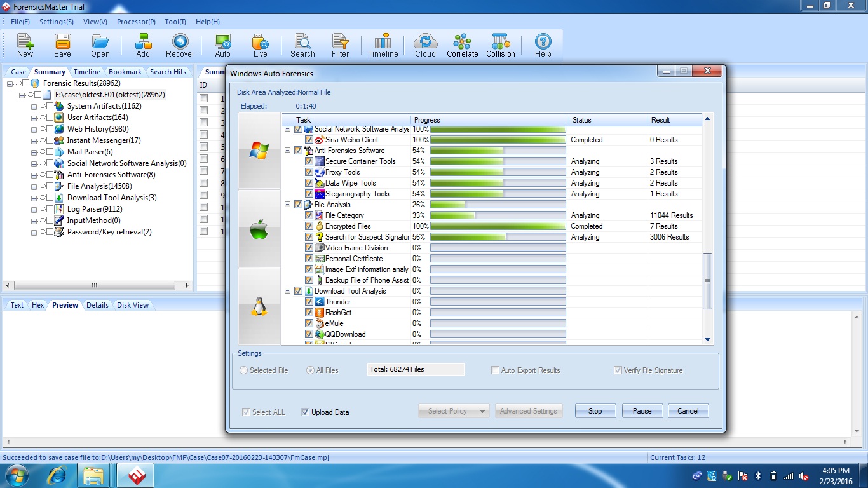Click the tree panel horizontal scrollbar
This screenshot has width=868, height=488.
click(98, 285)
